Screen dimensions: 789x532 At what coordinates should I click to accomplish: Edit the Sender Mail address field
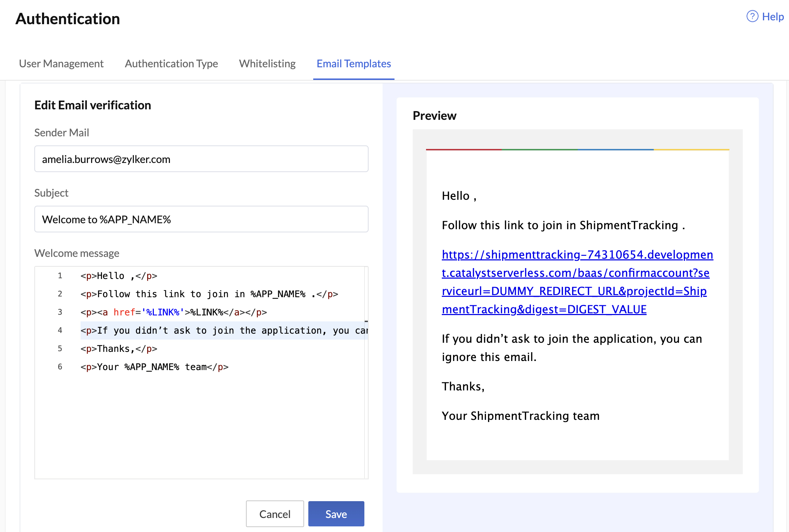tap(201, 159)
